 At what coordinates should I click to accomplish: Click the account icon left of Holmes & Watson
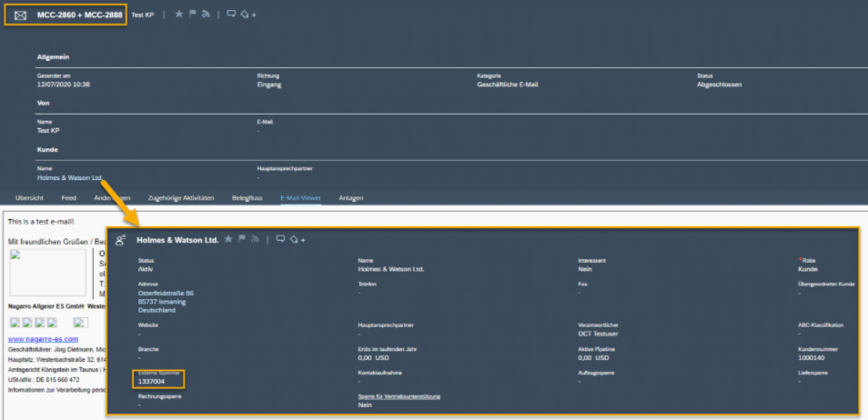coord(120,241)
